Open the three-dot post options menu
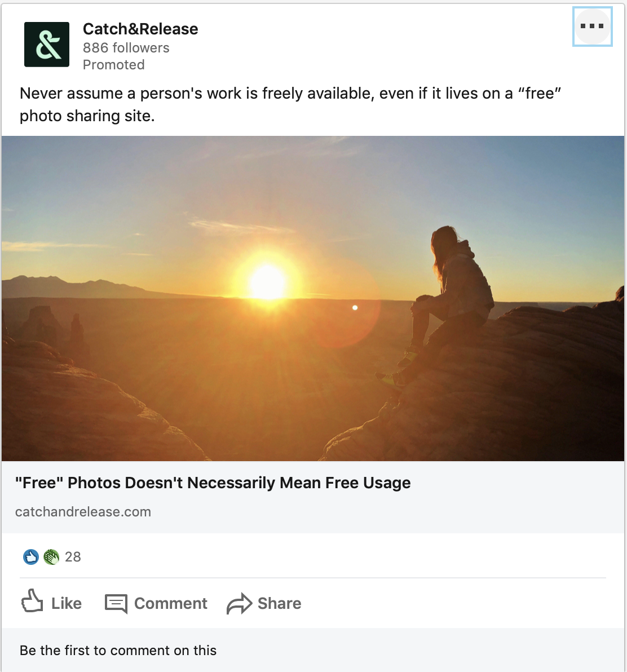The height and width of the screenshot is (672, 627). 592,26
